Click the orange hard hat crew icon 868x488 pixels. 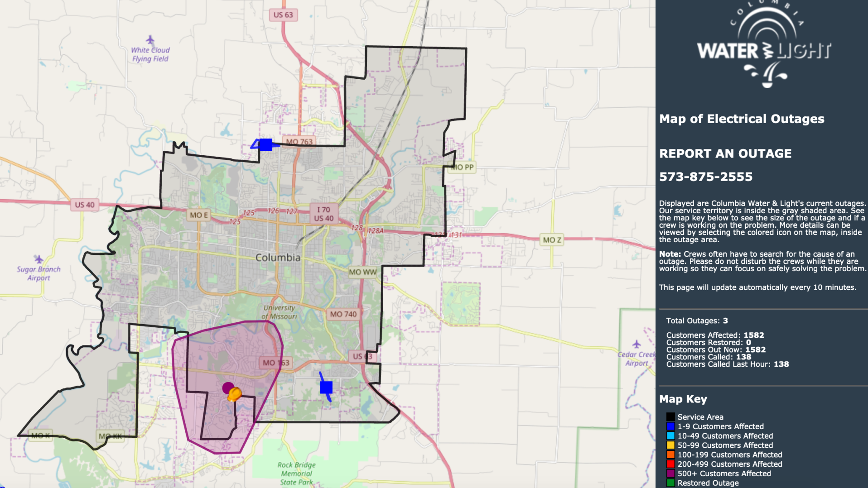(x=235, y=394)
